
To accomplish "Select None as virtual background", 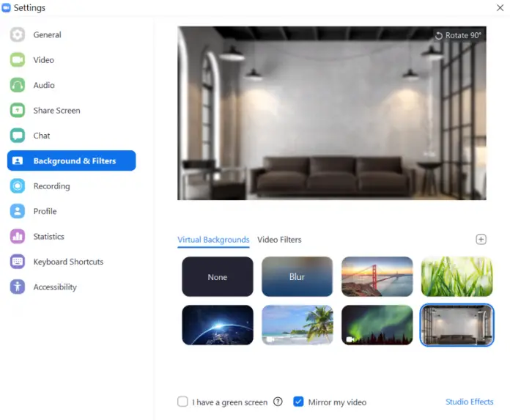I will pos(218,276).
